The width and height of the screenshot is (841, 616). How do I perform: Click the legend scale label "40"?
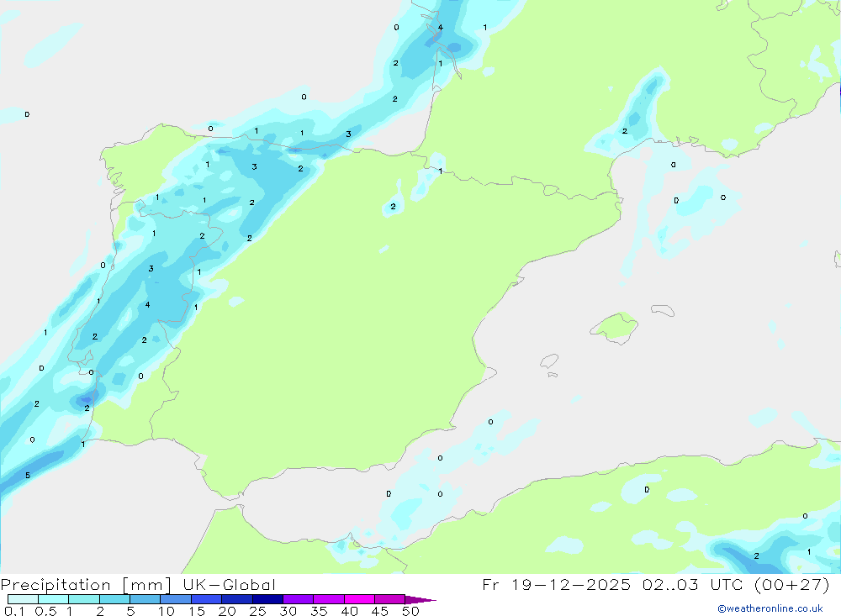[x=349, y=611]
